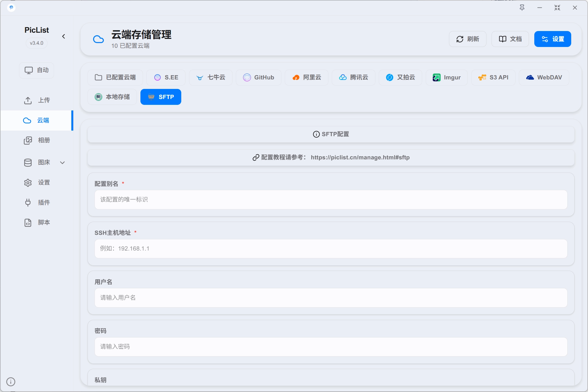This screenshot has height=392, width=588.
Task: Click the 10 已配置云端 count text
Action: 130,46
